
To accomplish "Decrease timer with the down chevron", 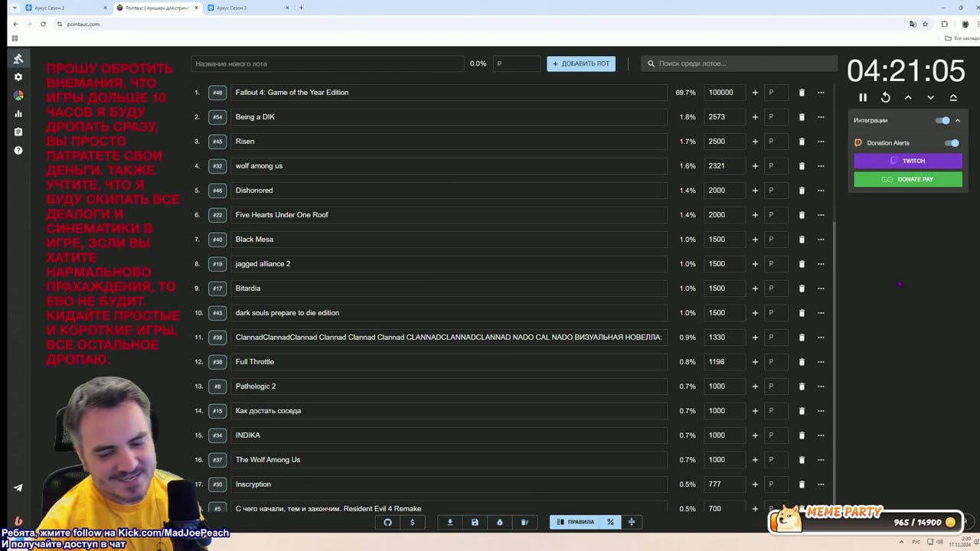I will coord(931,97).
